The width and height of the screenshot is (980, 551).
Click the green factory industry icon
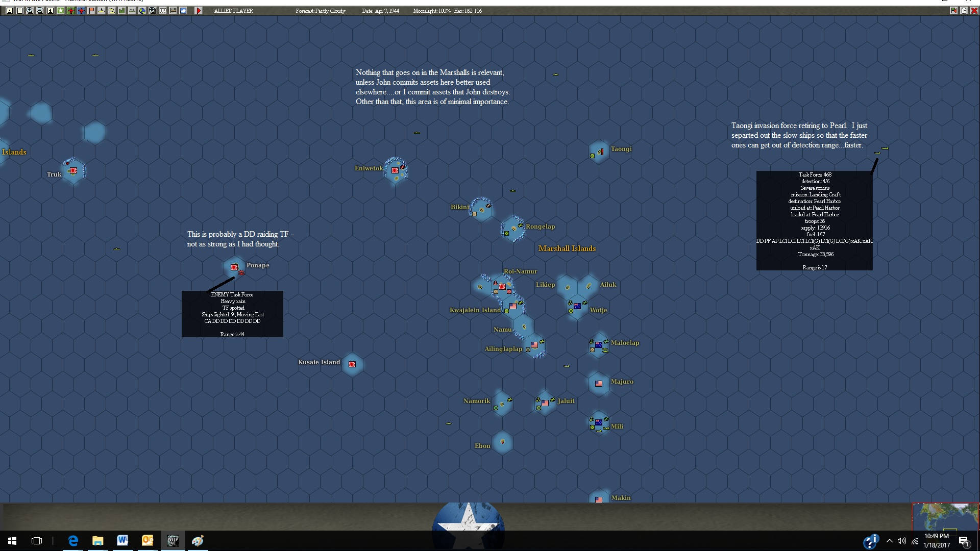tap(122, 11)
